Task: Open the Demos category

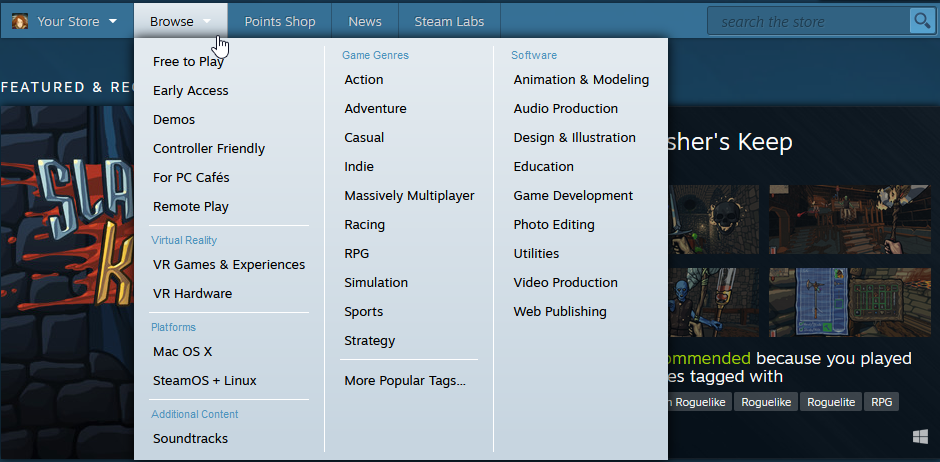Action: [x=174, y=120]
